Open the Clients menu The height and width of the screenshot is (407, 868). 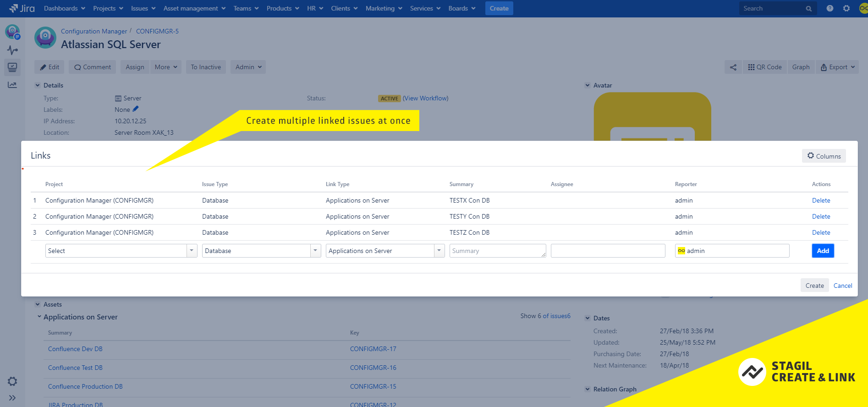344,8
